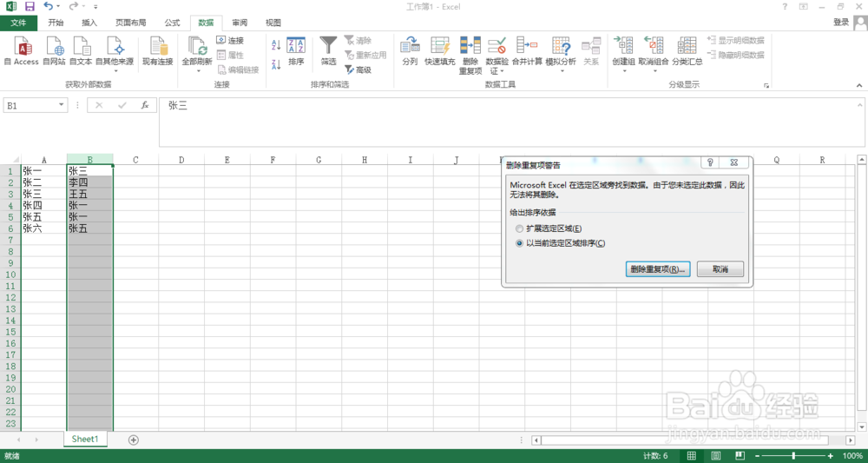
Task: Open the File (文件) tab
Action: [x=18, y=23]
